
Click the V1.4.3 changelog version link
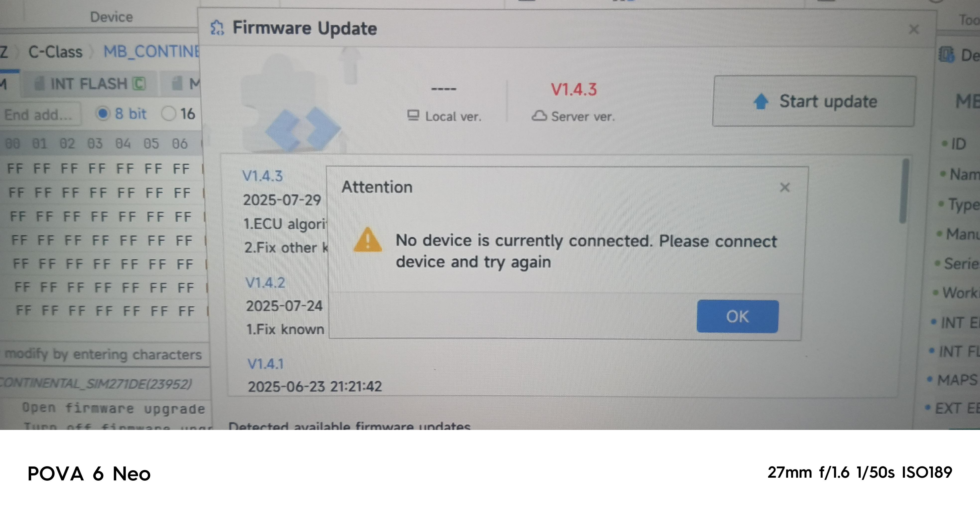pos(262,176)
